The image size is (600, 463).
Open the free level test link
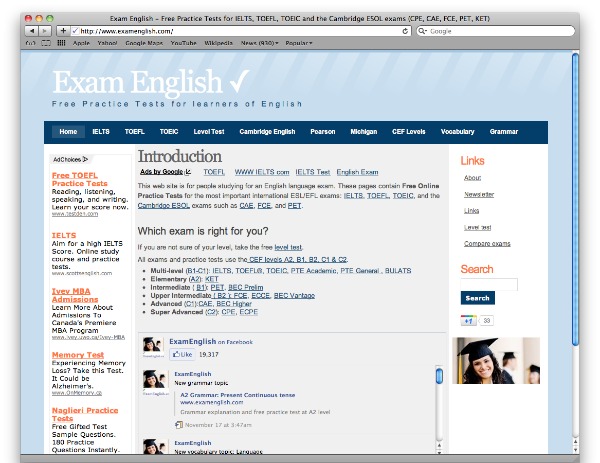[x=288, y=247]
